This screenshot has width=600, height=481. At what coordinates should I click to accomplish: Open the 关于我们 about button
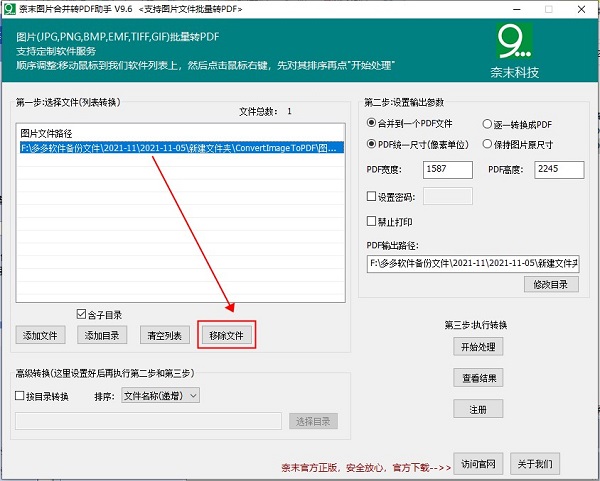click(x=535, y=464)
